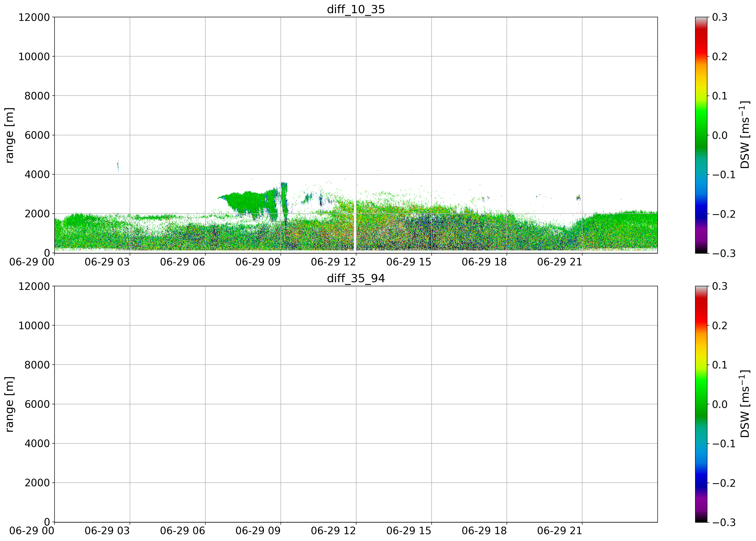Click the '06-29 15' x-tick under diff_35_94

[409, 531]
